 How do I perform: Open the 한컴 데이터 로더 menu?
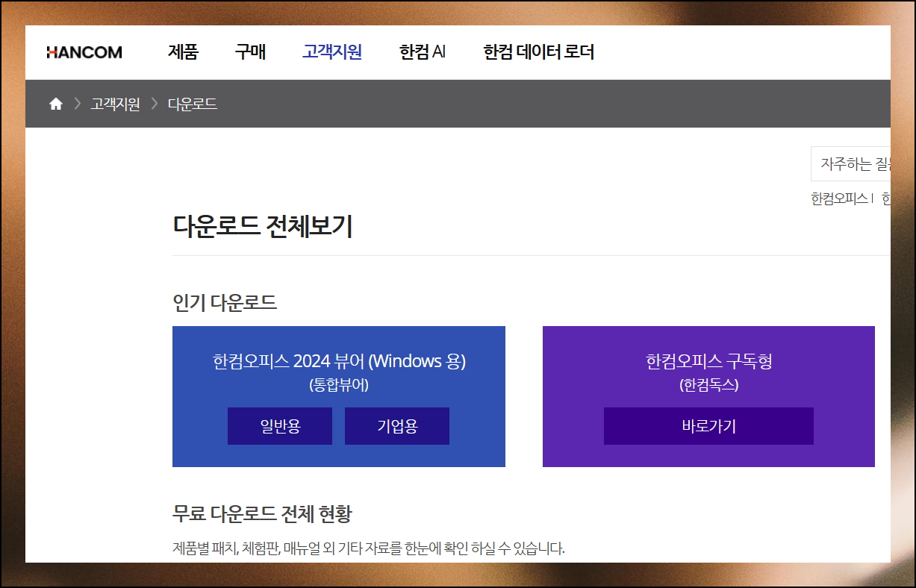538,52
